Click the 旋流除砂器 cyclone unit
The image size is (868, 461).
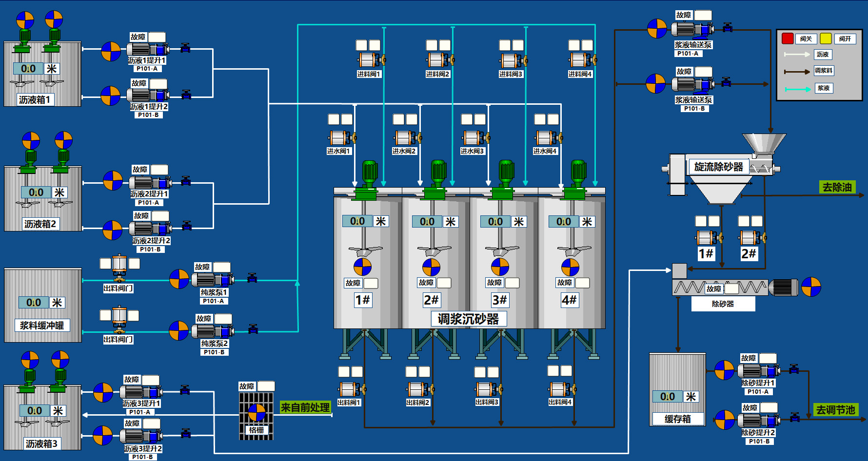click(x=718, y=167)
